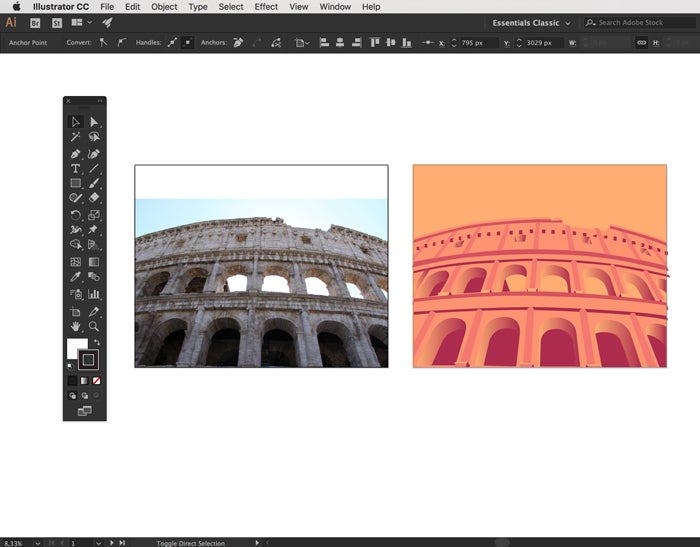Select the Hand tool

75,326
